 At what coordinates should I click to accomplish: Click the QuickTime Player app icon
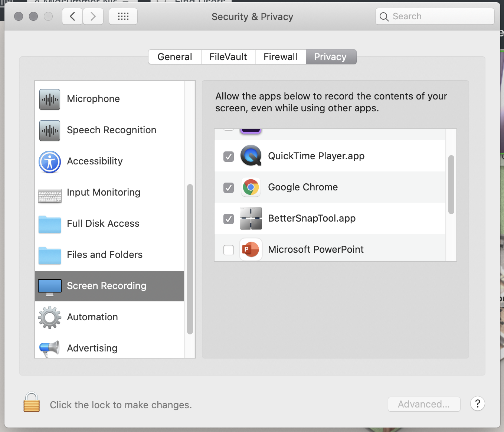[251, 156]
